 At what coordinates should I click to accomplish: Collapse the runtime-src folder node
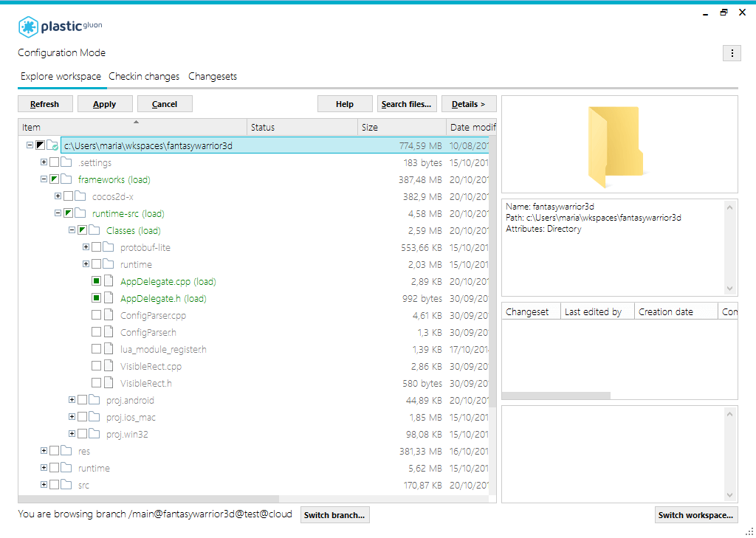coord(58,213)
